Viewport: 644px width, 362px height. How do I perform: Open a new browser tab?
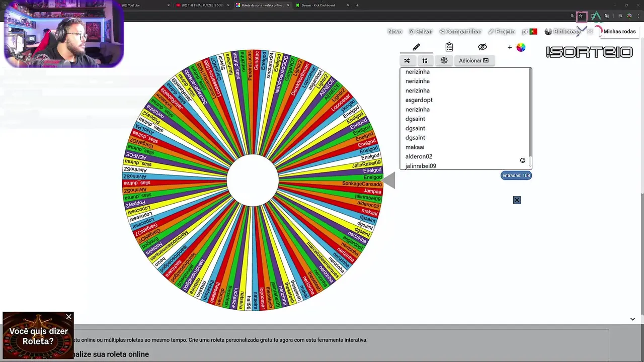click(357, 5)
